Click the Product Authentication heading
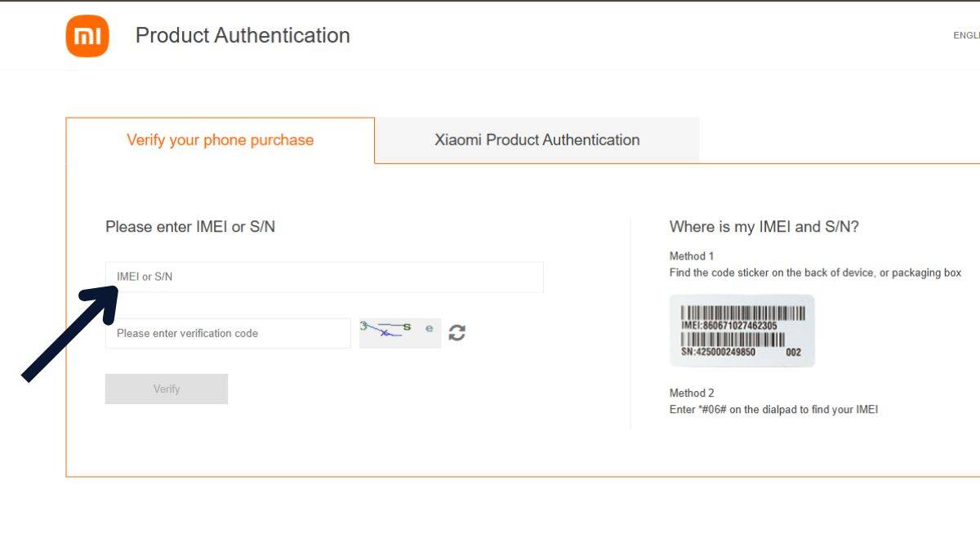 (x=243, y=35)
